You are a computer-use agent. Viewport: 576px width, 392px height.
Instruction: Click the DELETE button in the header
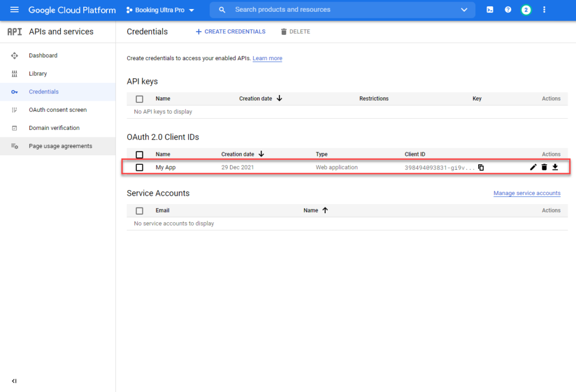coord(295,31)
